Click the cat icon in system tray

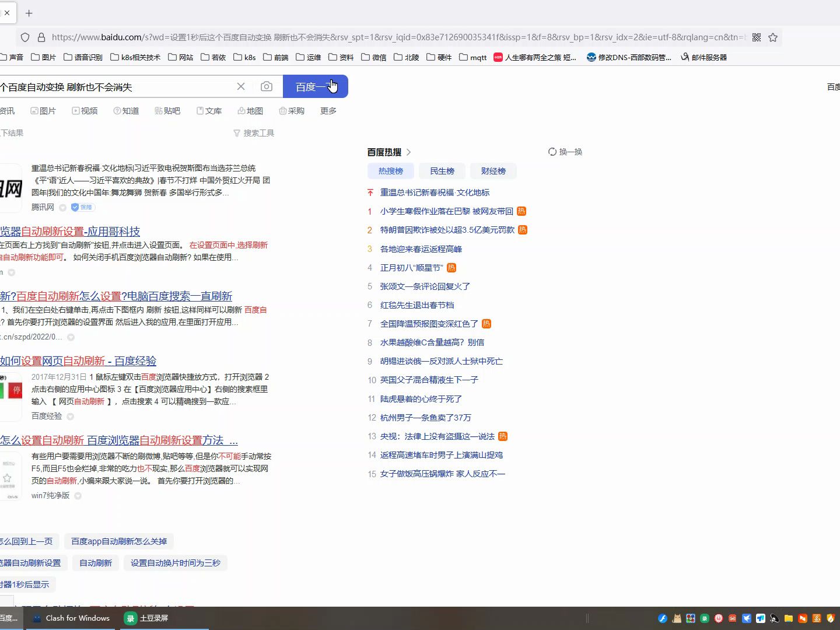tap(677, 618)
